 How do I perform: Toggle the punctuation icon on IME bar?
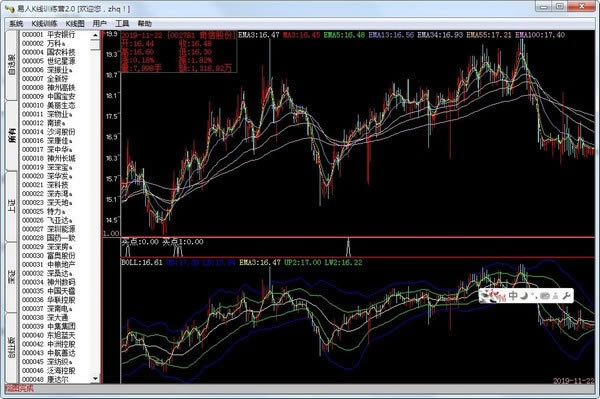534,296
